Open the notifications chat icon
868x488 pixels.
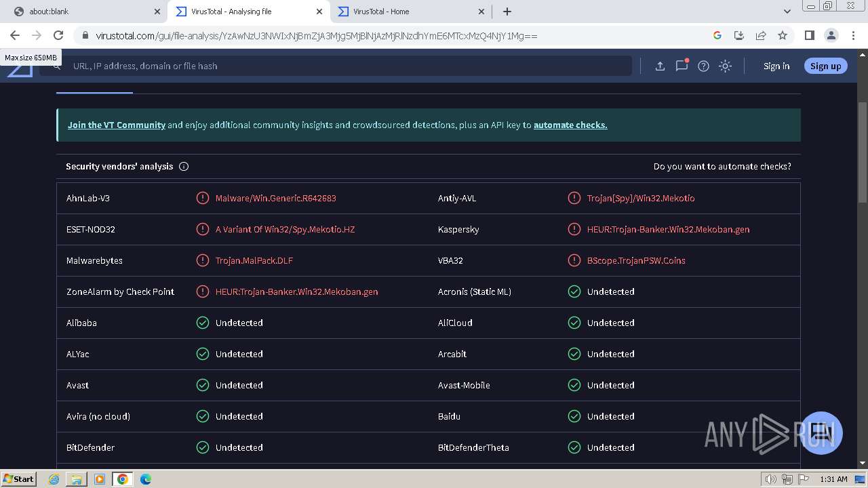click(x=682, y=65)
